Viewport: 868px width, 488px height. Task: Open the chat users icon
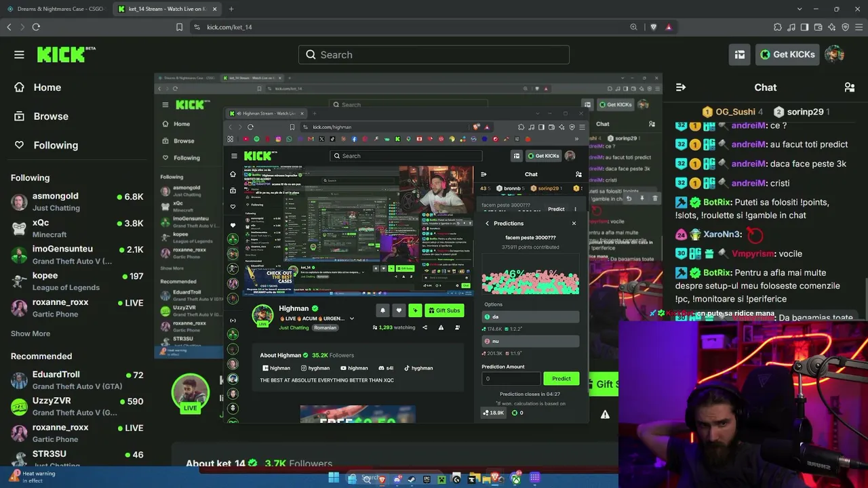pyautogui.click(x=849, y=87)
